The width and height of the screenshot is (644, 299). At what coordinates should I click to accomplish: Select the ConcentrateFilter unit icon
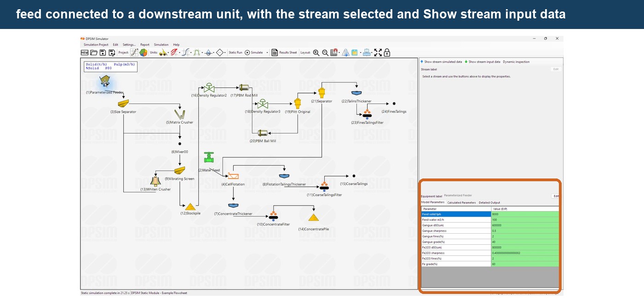(273, 216)
